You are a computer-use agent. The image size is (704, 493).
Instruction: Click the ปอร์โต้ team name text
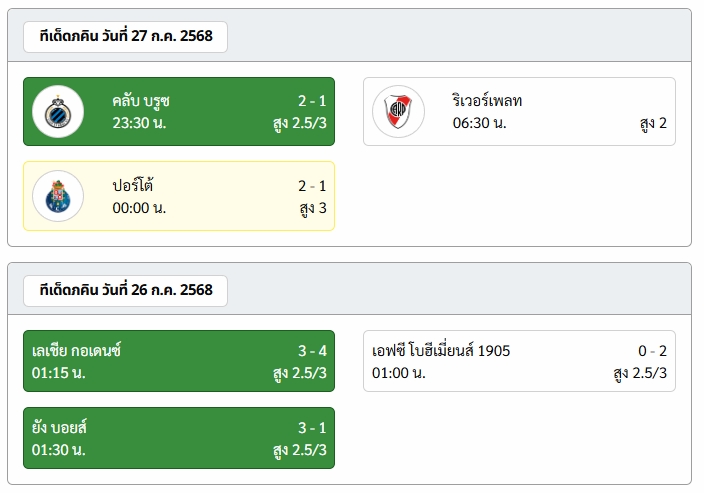tap(133, 185)
